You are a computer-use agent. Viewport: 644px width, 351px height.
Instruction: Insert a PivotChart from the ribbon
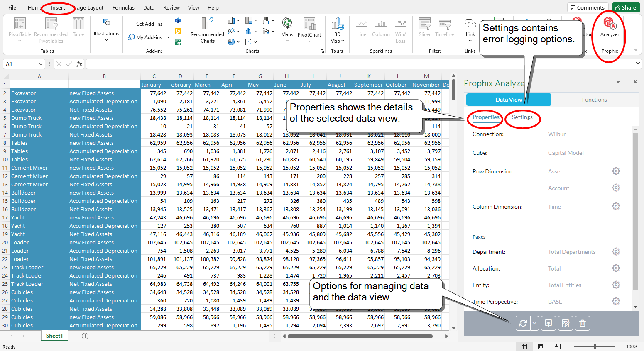click(x=309, y=29)
